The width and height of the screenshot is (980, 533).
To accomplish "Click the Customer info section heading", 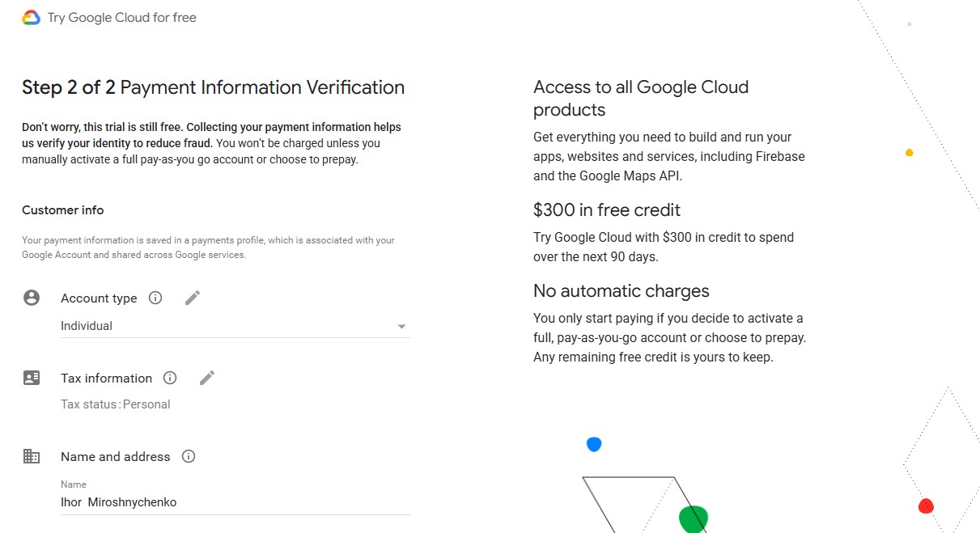I will coord(62,209).
